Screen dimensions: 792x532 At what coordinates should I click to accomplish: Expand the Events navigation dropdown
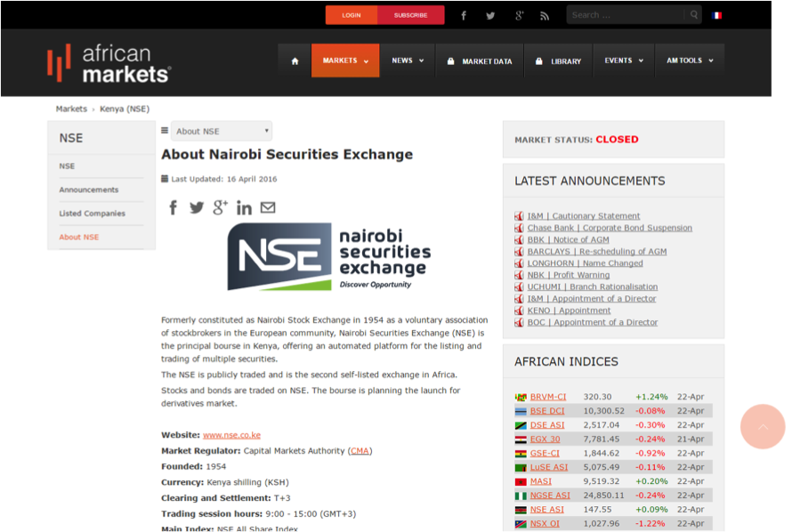click(x=624, y=60)
